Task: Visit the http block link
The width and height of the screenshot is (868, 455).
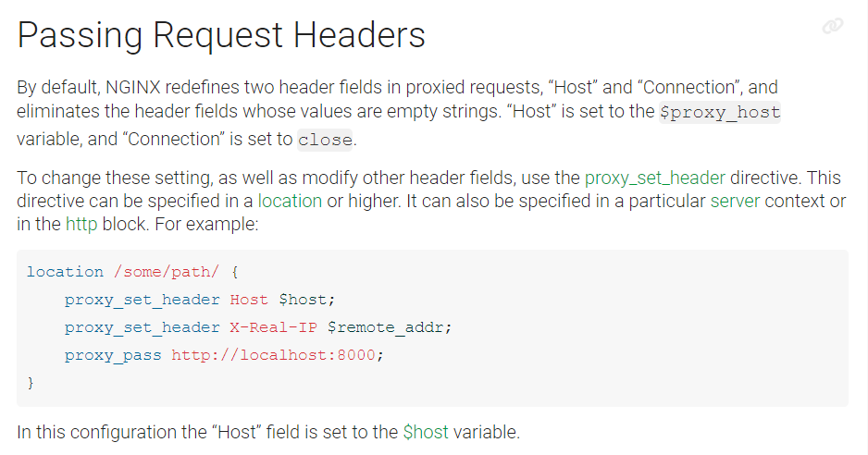Action: [x=81, y=224]
